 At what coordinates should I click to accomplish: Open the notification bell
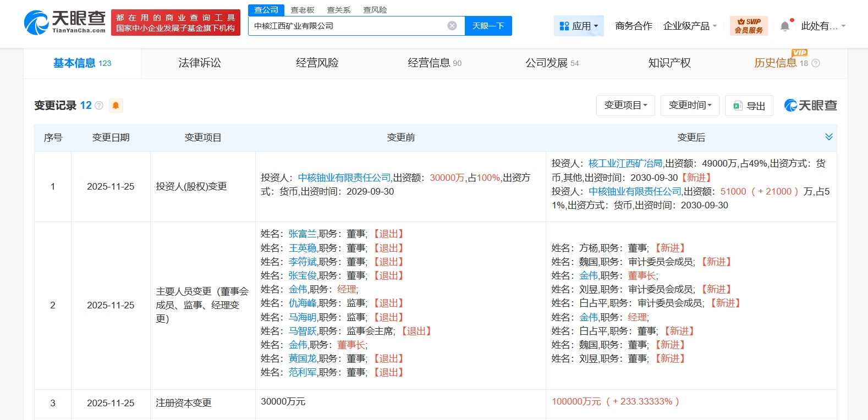(x=785, y=26)
